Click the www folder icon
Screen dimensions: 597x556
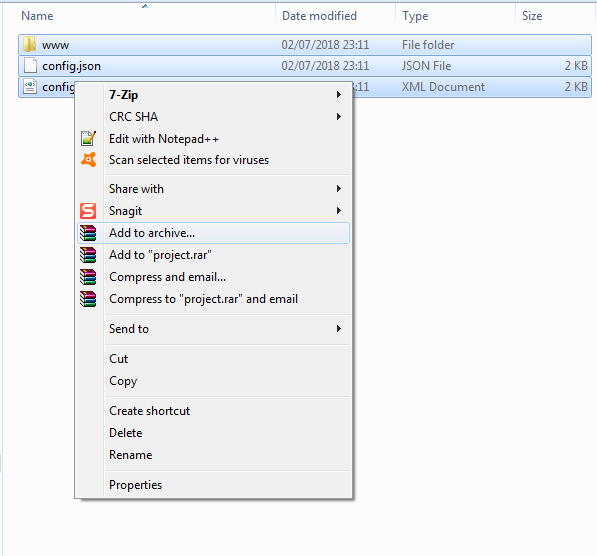pyautogui.click(x=29, y=45)
